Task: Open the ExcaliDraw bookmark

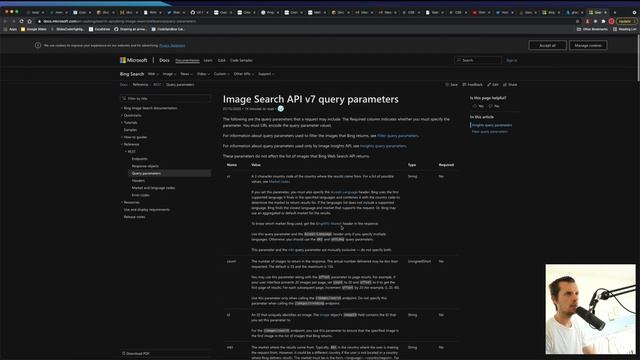Action: click(100, 29)
